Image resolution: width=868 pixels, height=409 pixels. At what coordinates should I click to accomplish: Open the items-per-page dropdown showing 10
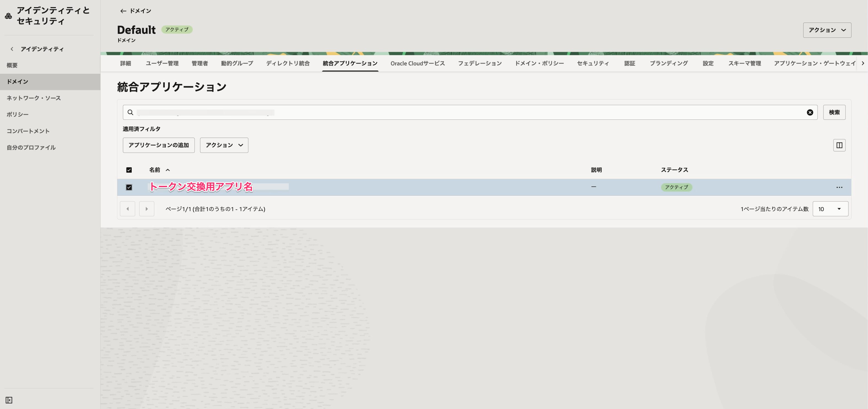tap(830, 209)
